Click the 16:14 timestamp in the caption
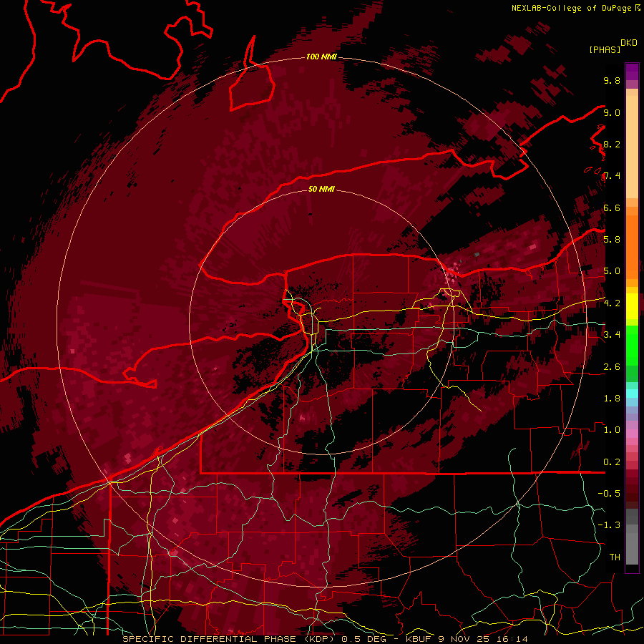Image resolution: width=644 pixels, height=644 pixels. click(513, 639)
